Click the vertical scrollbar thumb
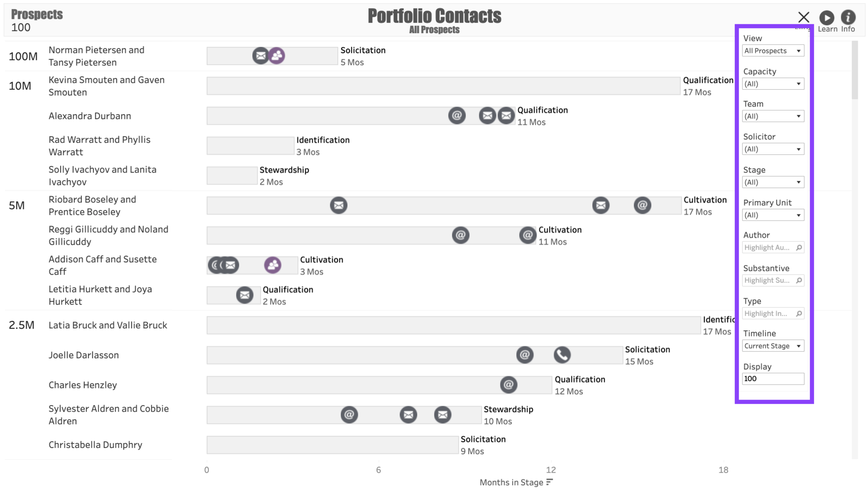This screenshot has width=868, height=504. point(854,71)
